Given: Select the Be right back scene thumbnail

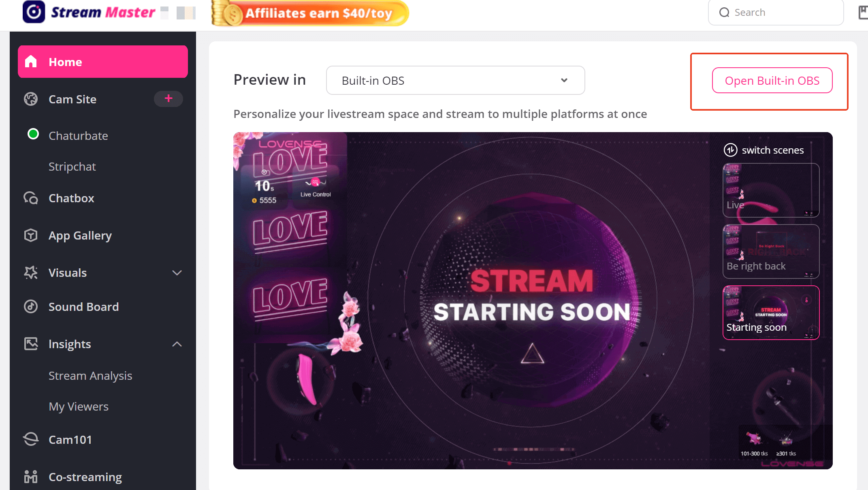Looking at the screenshot, I should (771, 251).
